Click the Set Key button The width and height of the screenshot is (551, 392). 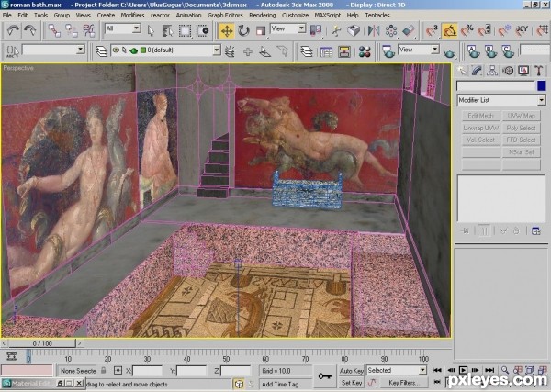point(351,383)
